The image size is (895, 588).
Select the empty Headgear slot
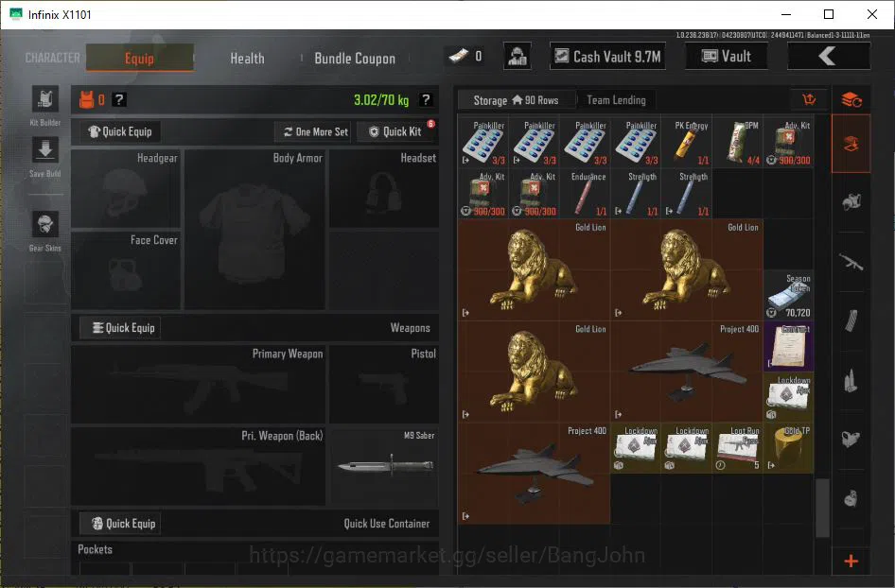pyautogui.click(x=126, y=189)
